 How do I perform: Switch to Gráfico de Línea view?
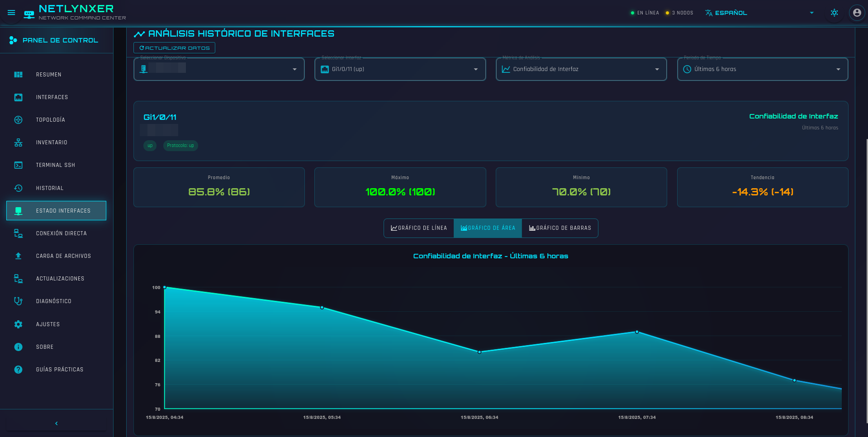[419, 228]
